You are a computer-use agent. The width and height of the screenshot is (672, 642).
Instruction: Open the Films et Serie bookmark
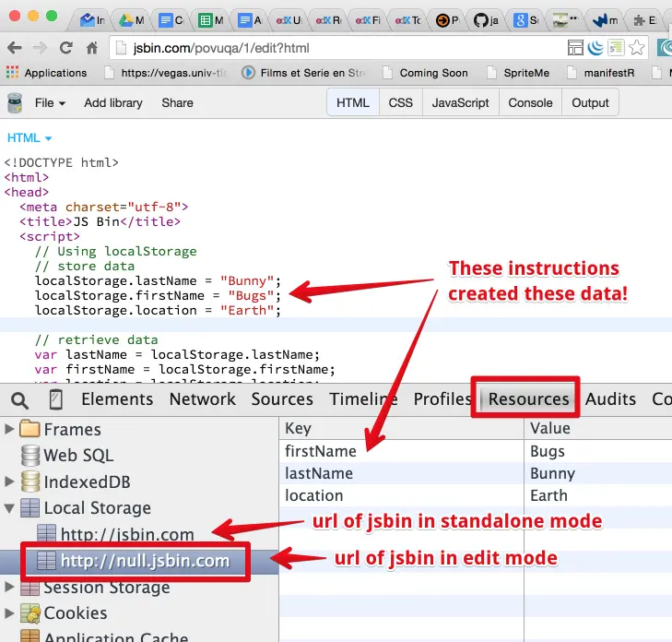click(304, 73)
